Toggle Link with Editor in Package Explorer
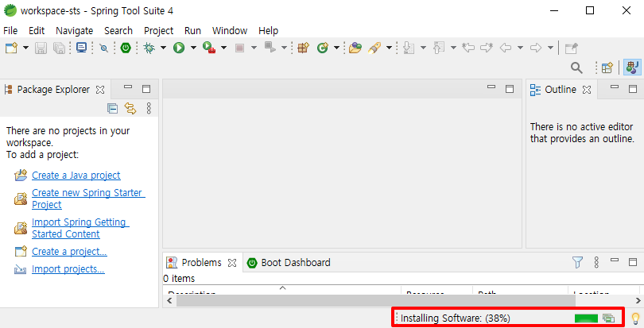The width and height of the screenshot is (644, 328). click(130, 108)
